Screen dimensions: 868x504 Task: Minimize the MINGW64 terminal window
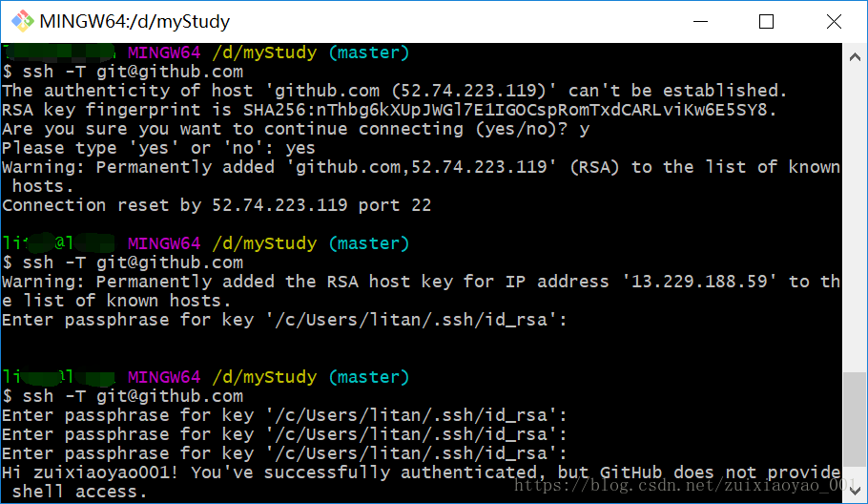click(700, 22)
